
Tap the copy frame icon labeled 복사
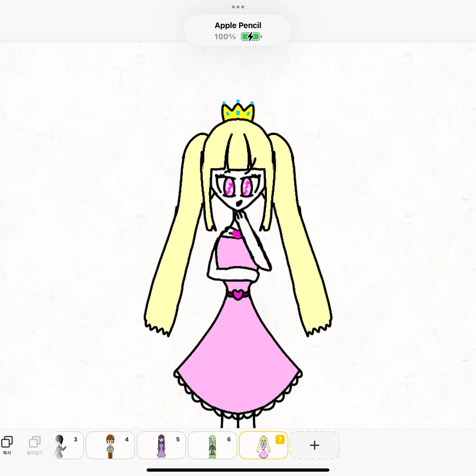click(7, 445)
